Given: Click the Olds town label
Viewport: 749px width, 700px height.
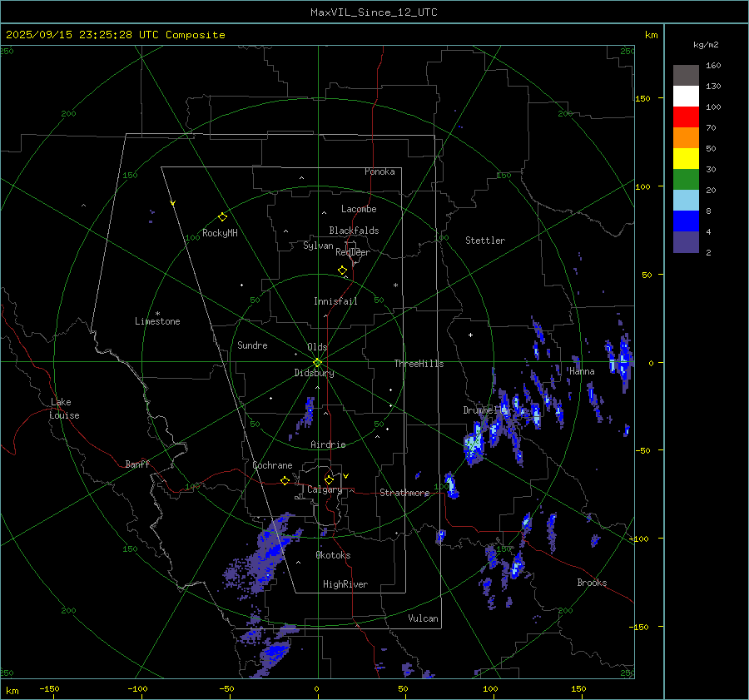Looking at the screenshot, I should tap(317, 347).
